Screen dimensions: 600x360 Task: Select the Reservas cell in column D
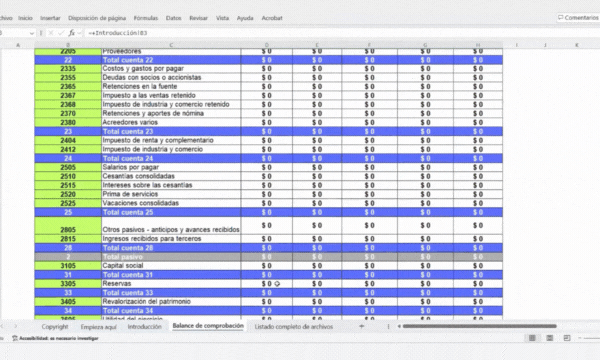point(267,284)
